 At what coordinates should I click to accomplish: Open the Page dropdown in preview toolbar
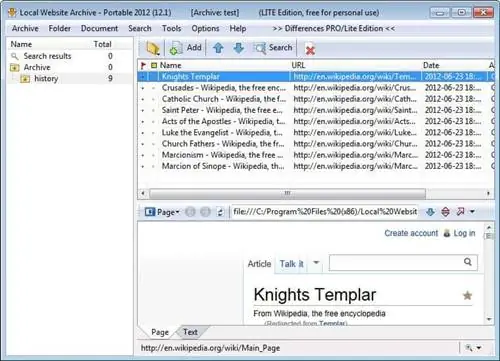pos(162,212)
